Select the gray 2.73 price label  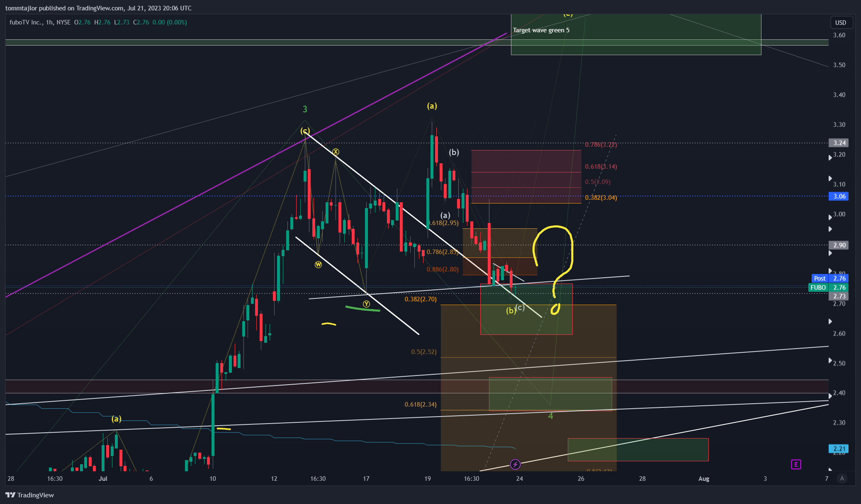(x=839, y=296)
